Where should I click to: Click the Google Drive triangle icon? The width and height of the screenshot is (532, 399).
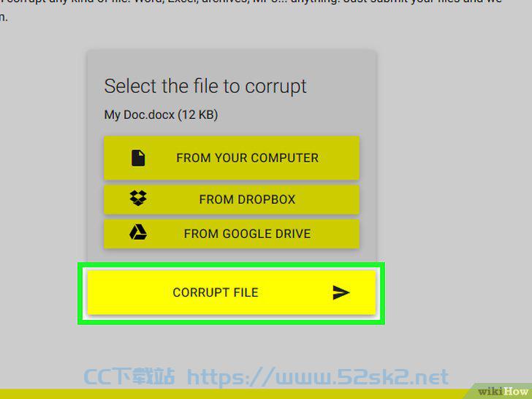138,232
